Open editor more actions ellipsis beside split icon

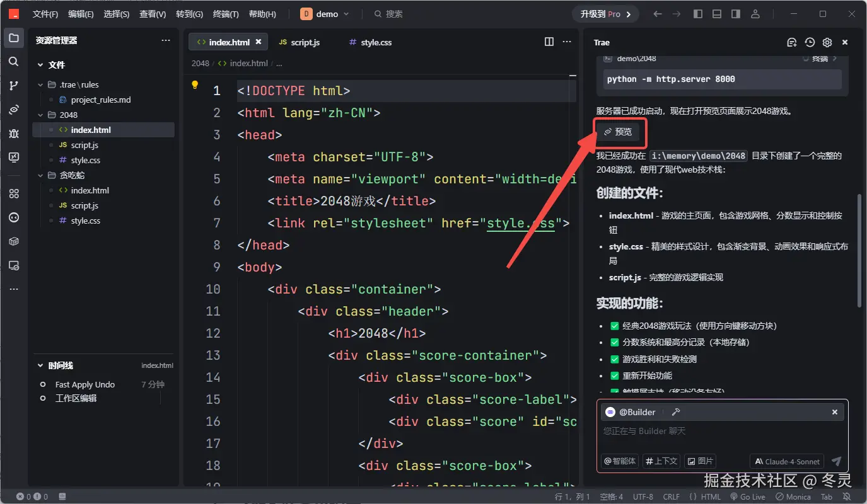point(566,42)
